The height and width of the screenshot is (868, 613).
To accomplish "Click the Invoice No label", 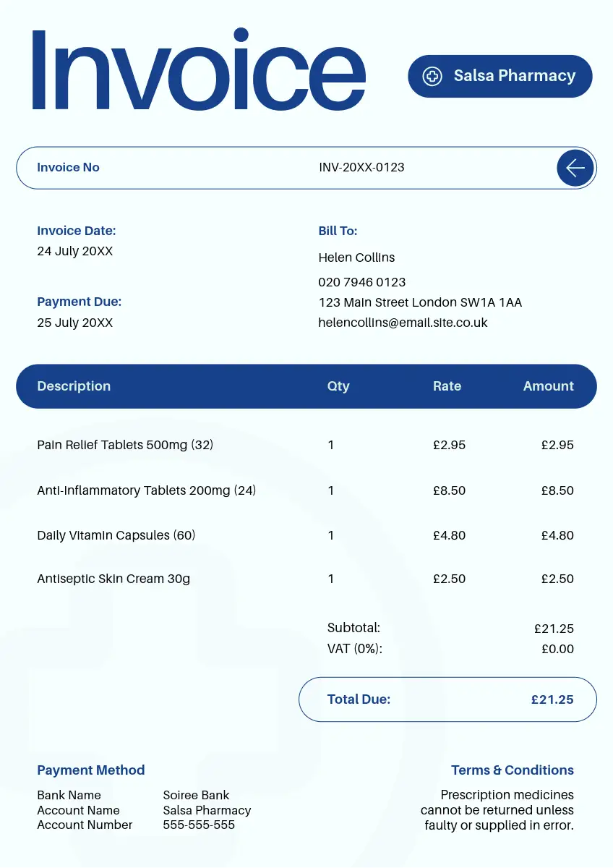I will (68, 167).
